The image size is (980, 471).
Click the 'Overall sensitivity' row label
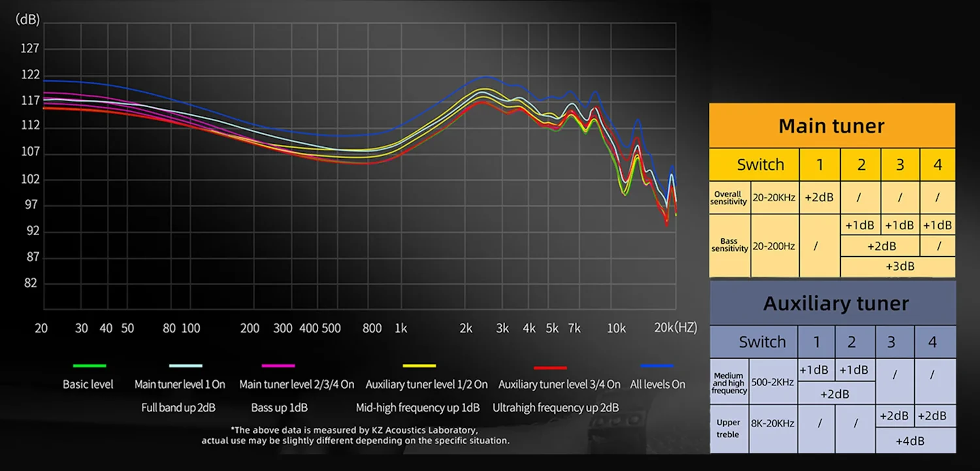[728, 198]
